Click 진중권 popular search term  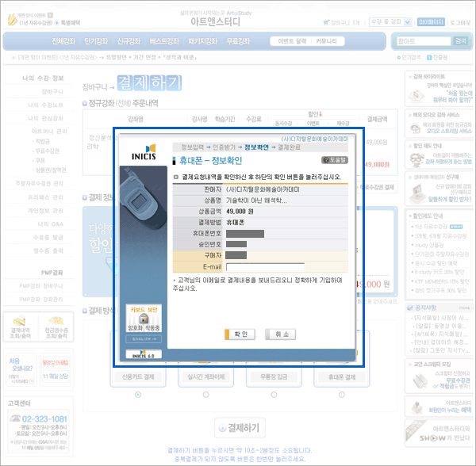[440, 57]
